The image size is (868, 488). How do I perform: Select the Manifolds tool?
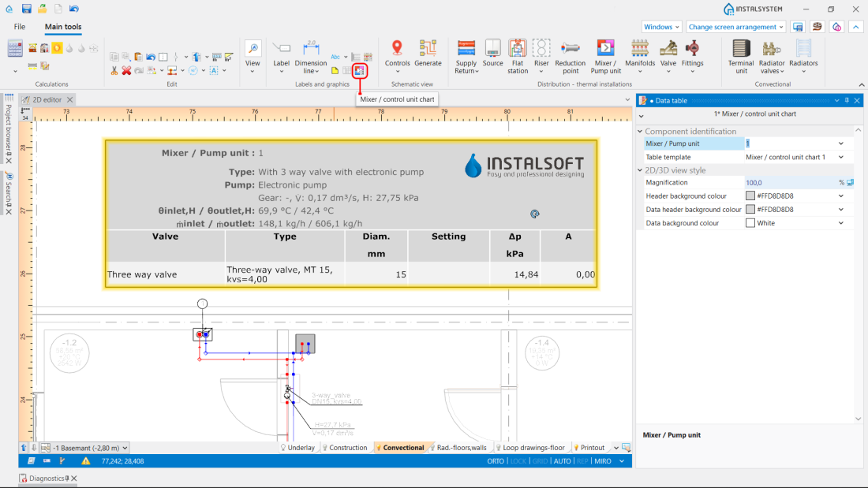640,56
